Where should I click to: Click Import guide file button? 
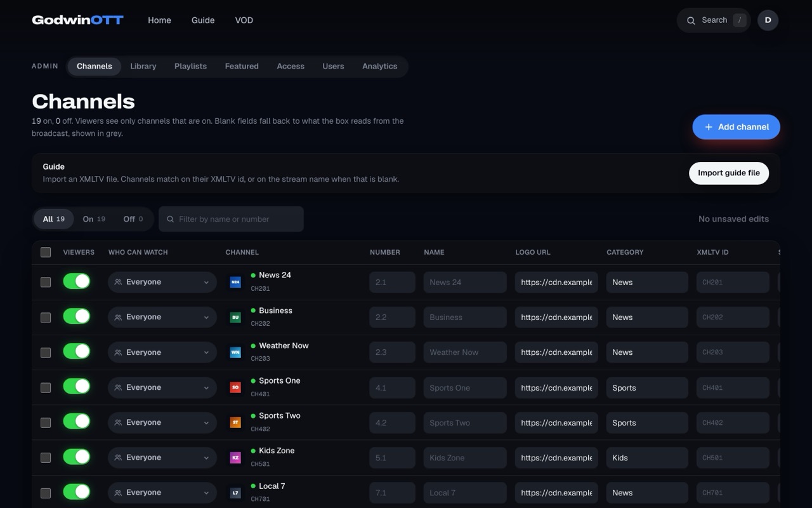click(729, 173)
